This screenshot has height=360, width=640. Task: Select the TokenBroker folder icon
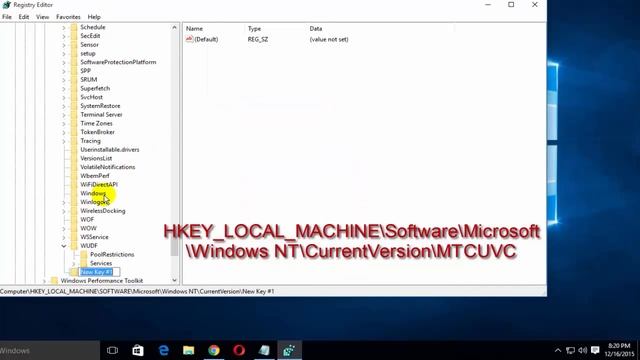[x=74, y=132]
